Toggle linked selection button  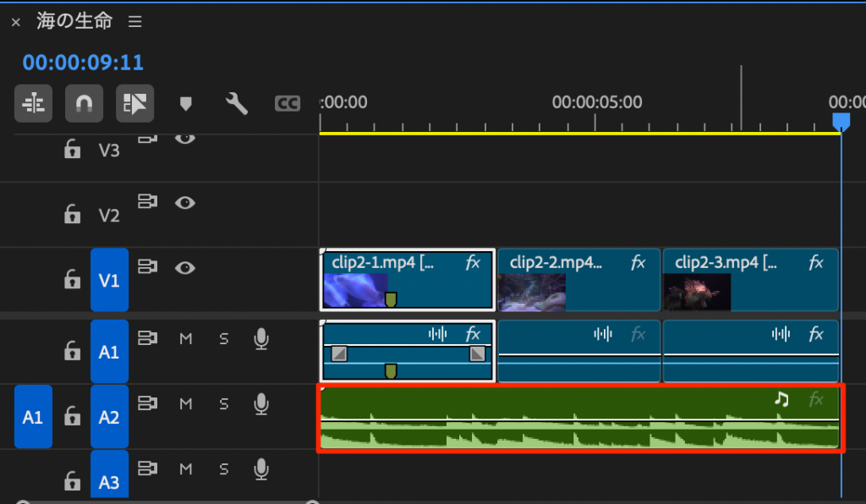click(134, 103)
